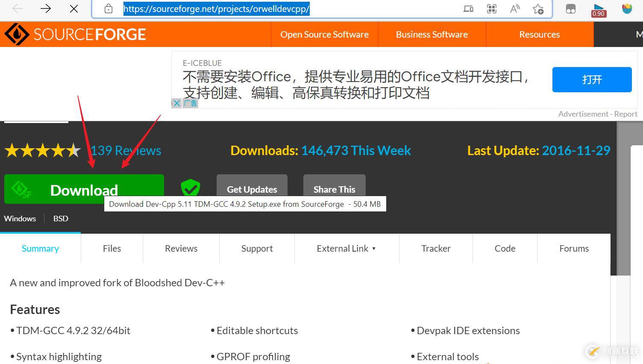
Task: Switch to the Support tab
Action: 257,248
